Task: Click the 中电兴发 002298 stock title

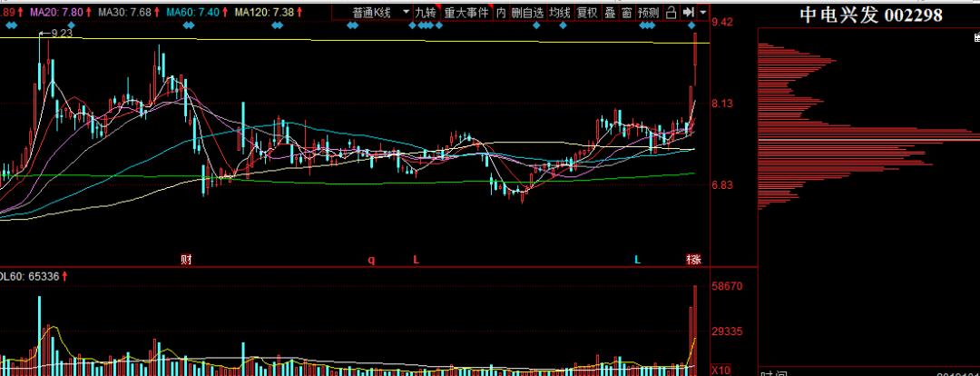Action: (871, 15)
